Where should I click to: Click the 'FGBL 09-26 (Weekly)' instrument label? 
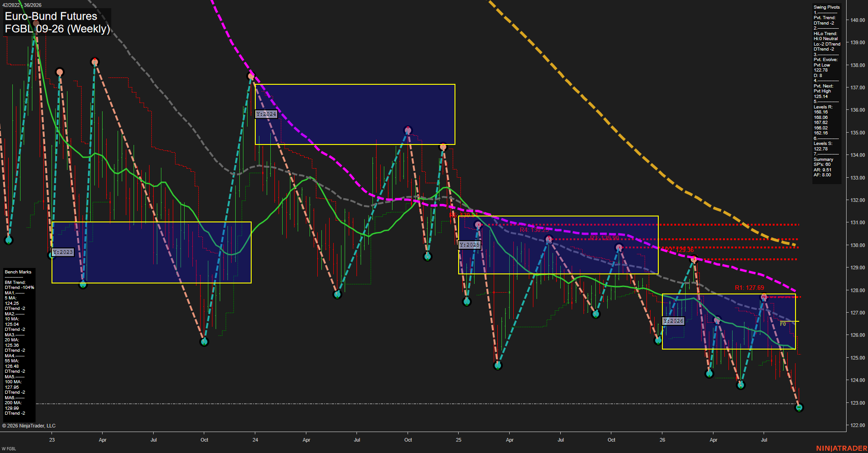point(57,29)
